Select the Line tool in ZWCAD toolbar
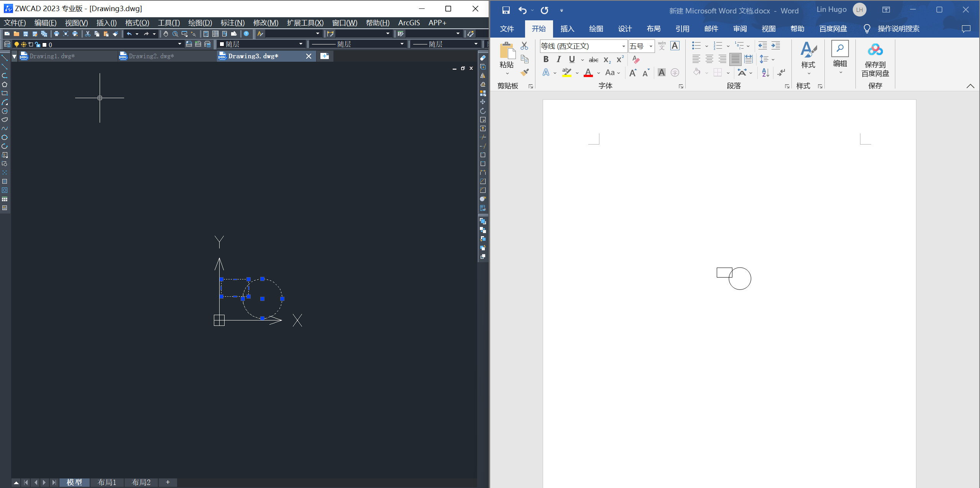Screen dimensions: 980x488 (x=5, y=59)
